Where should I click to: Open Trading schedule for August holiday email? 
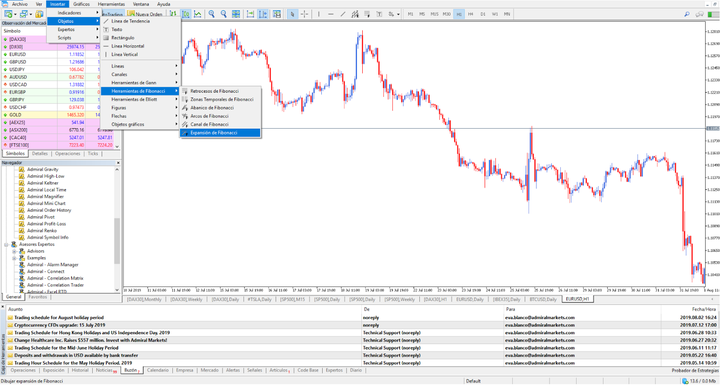[x=59, y=317]
